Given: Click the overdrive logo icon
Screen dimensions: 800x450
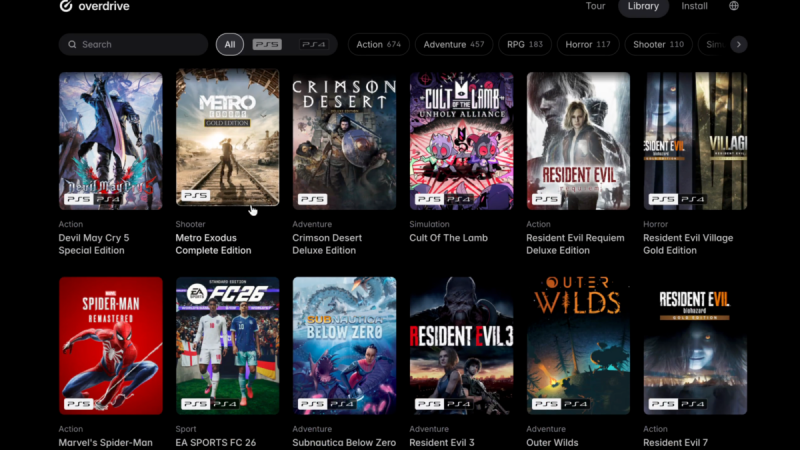Looking at the screenshot, I should coord(66,6).
